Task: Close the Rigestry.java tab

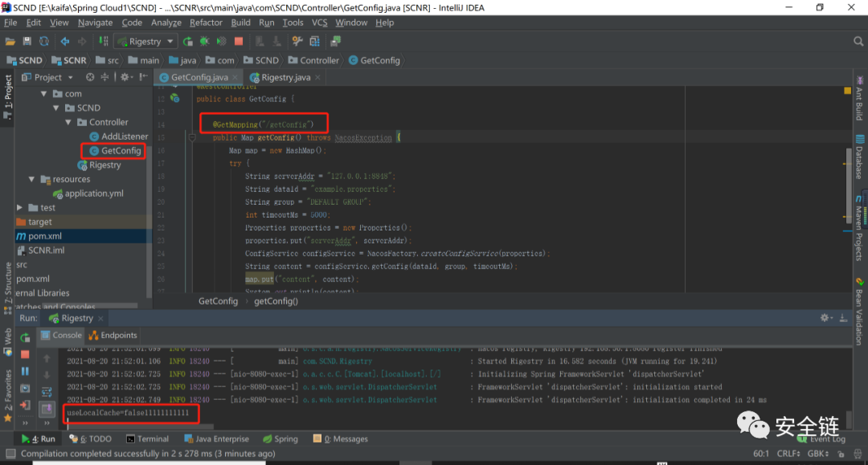Action: point(317,77)
